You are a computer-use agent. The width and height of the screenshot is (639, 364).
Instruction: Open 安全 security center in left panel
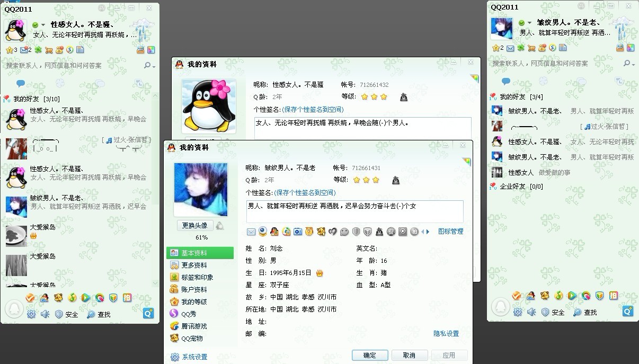tap(67, 314)
